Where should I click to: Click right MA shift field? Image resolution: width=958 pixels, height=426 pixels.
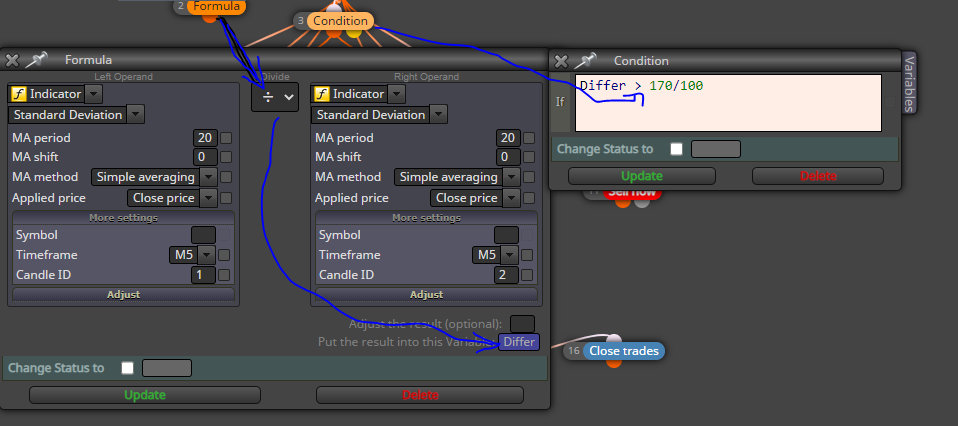click(x=508, y=157)
